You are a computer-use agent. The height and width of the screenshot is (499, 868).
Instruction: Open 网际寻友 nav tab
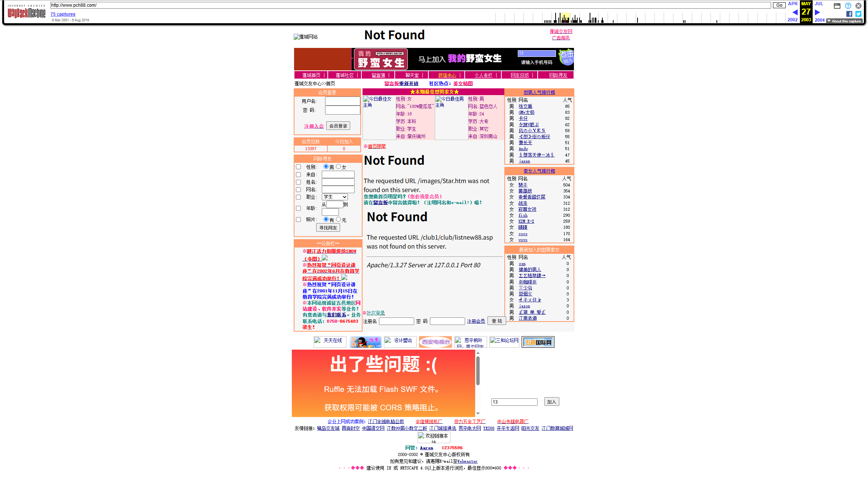[558, 75]
